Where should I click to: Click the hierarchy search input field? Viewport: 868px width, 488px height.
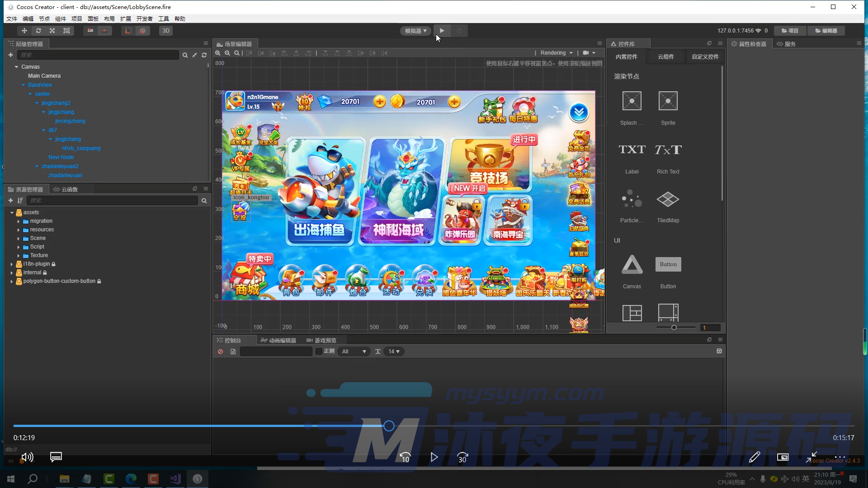[x=98, y=55]
